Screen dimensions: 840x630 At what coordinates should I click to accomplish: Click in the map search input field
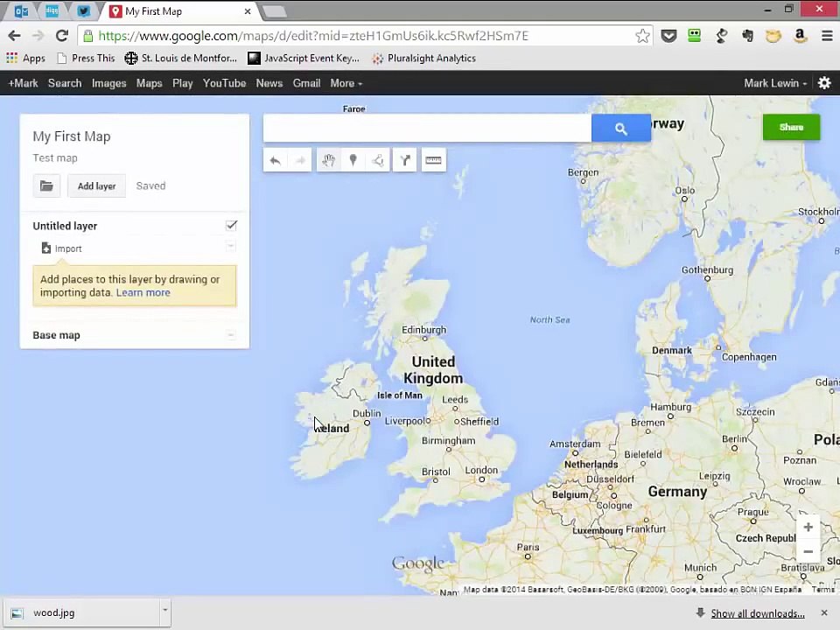point(427,128)
